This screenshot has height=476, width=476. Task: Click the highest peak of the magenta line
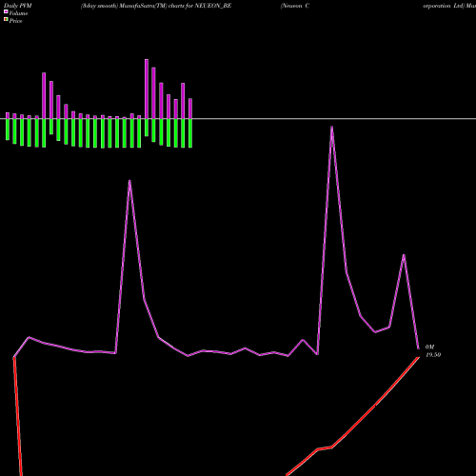tap(331, 128)
